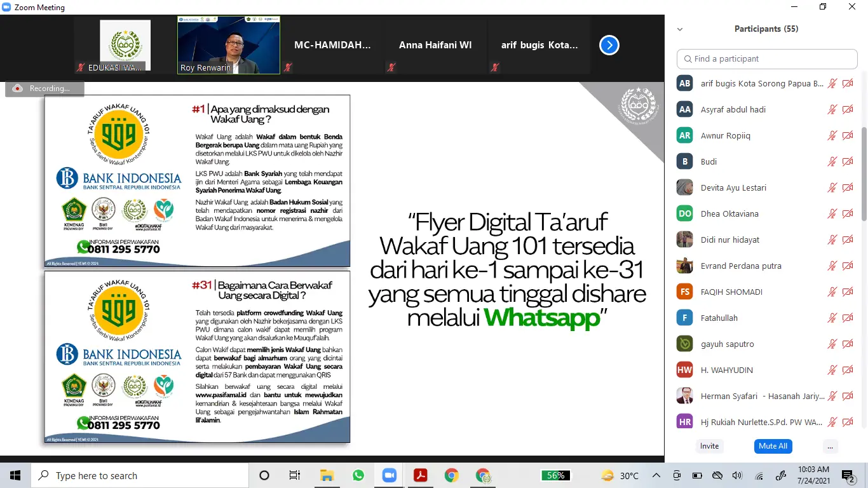Image resolution: width=868 pixels, height=488 pixels.
Task: Select the Anna Haifani WI video tile
Action: click(435, 45)
